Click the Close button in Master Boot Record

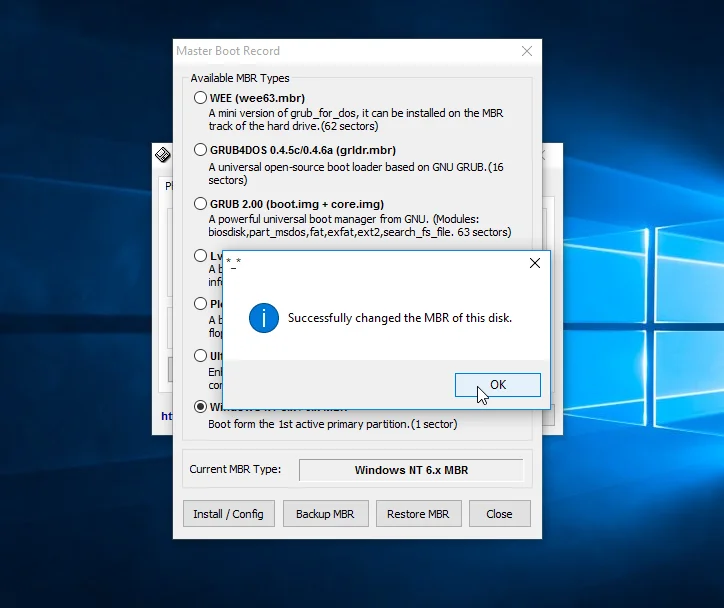[500, 514]
